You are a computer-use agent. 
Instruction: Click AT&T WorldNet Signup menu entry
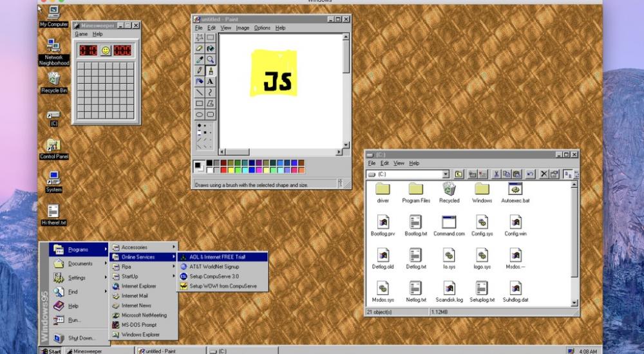click(223, 266)
